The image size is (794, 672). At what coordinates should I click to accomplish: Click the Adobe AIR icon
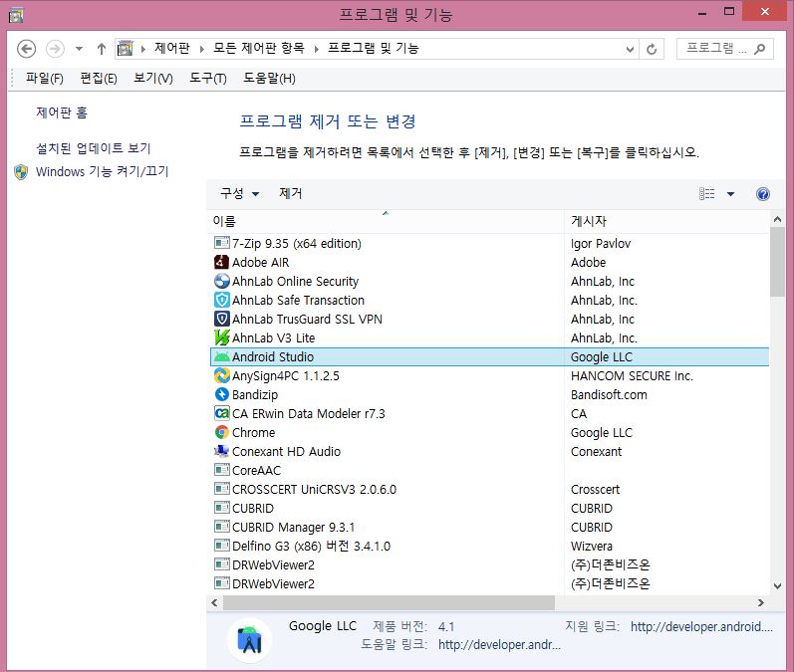222,262
